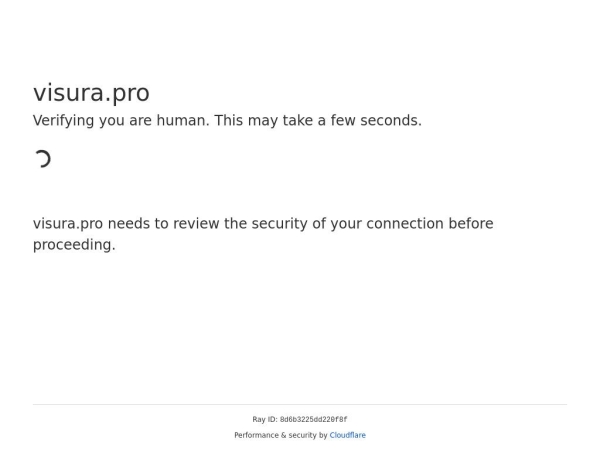
Task: Click the word 'human' in the verifying message
Action: (181, 121)
